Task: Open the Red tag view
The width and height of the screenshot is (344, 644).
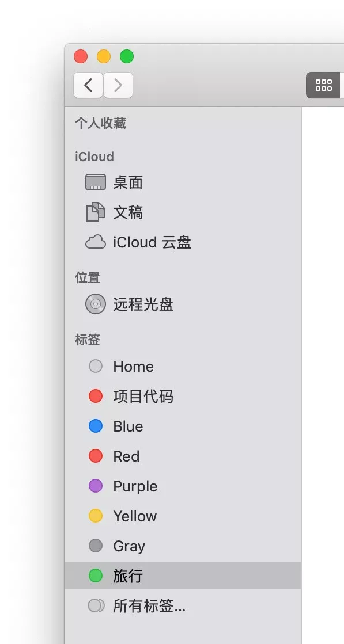Action: point(125,456)
